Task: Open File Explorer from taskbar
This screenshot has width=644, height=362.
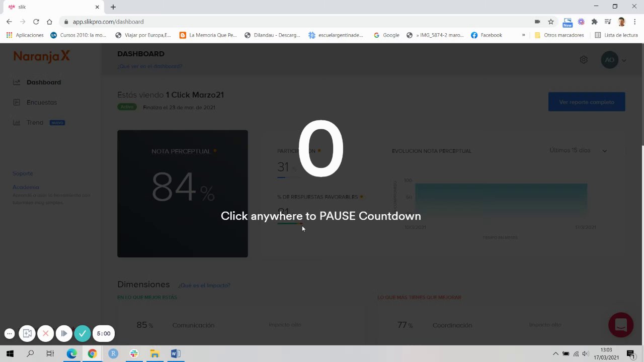Action: [154, 353]
